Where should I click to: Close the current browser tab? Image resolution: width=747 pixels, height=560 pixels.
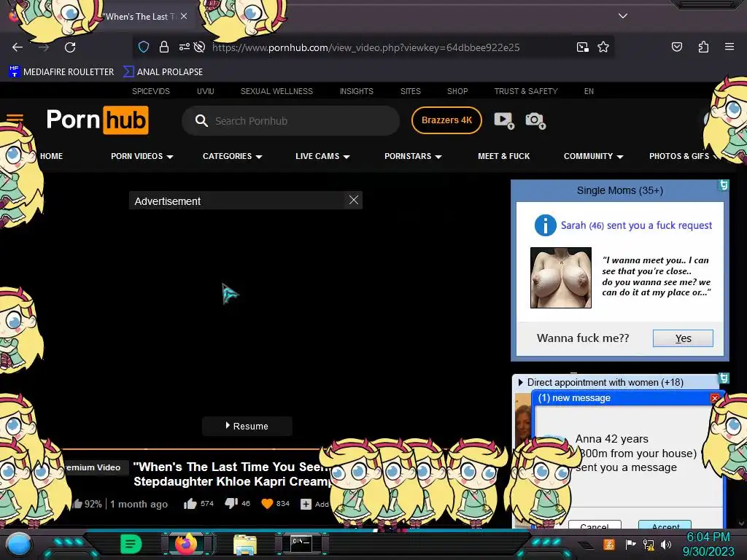point(184,16)
